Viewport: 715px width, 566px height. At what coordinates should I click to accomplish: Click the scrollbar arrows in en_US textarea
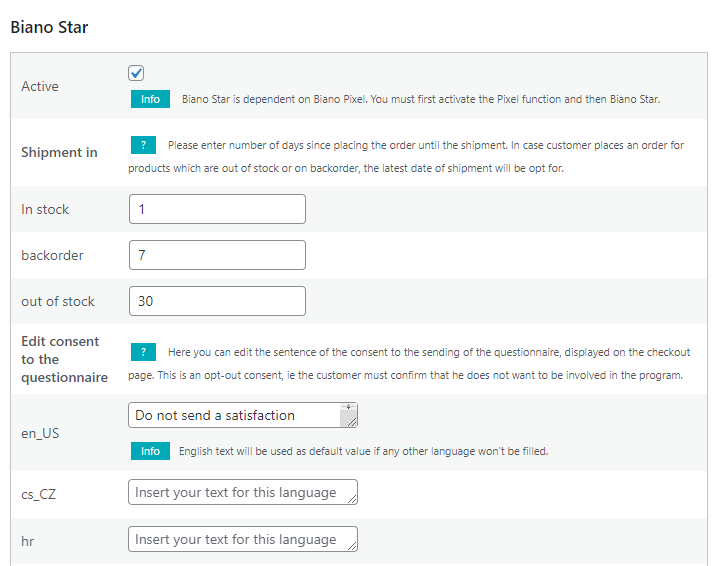coord(348,407)
